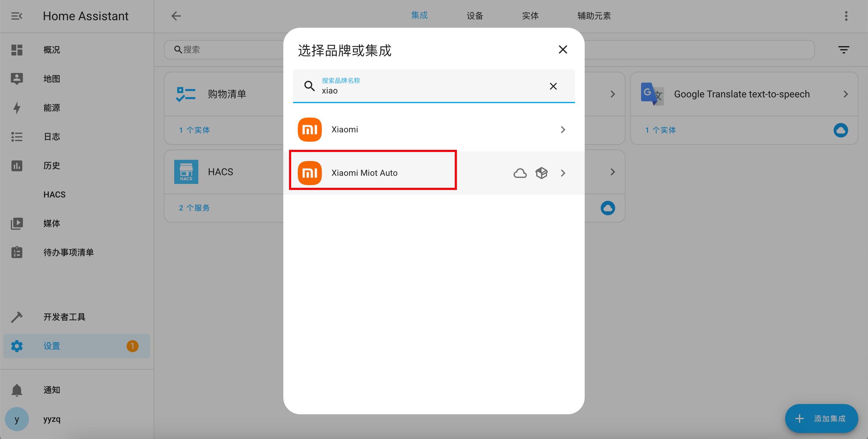Collapse the sidebar with the menu icon

(17, 16)
